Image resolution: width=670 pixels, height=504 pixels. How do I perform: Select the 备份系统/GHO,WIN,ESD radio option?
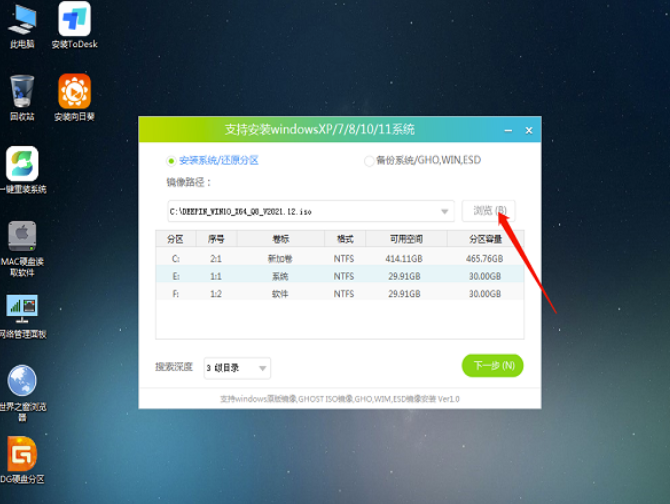pos(422,160)
